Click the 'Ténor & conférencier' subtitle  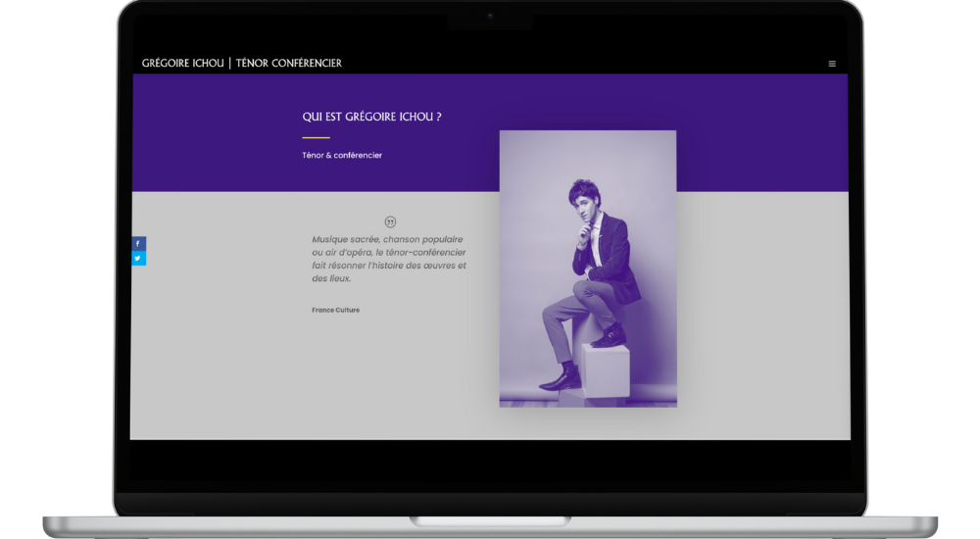(342, 155)
